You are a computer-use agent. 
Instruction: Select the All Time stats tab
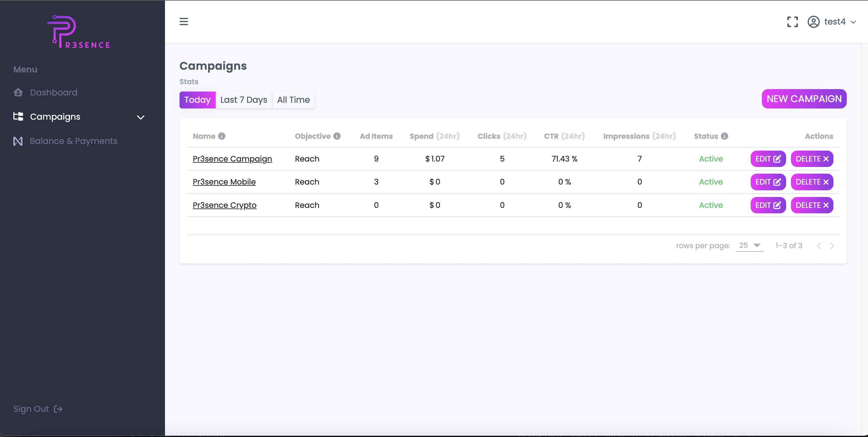pyautogui.click(x=293, y=100)
